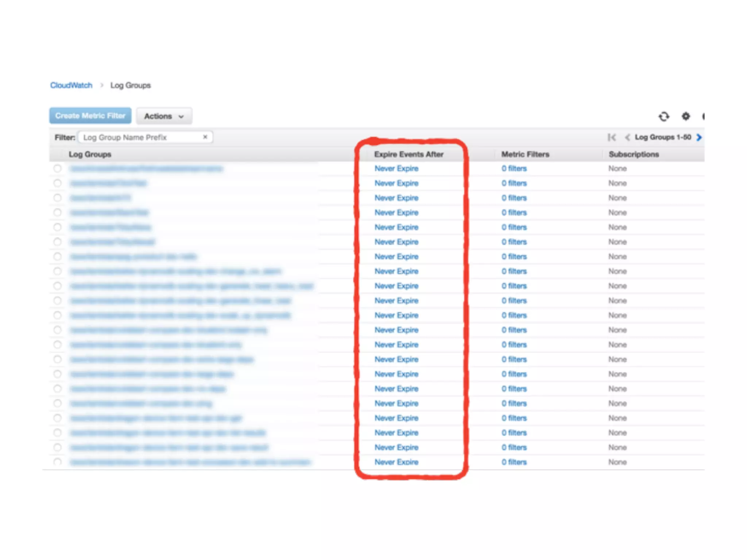Select the first log group radio button
The width and height of the screenshot is (747, 560).
point(57,168)
